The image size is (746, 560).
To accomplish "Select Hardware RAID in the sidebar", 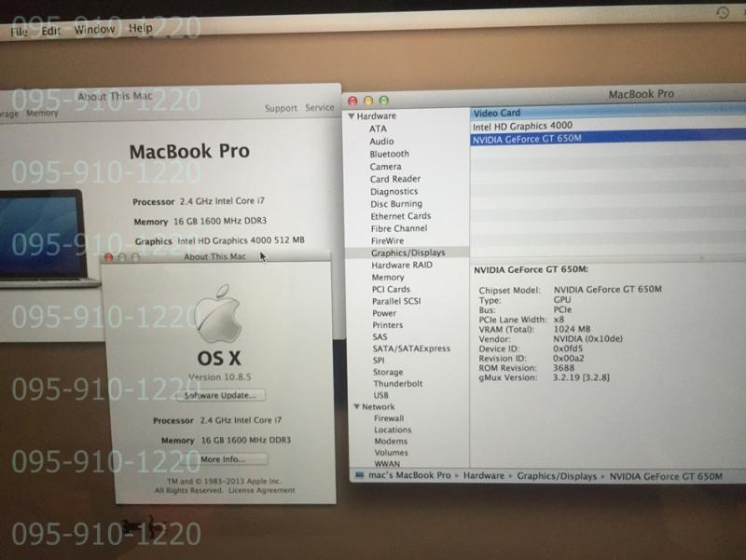I will coord(402,266).
